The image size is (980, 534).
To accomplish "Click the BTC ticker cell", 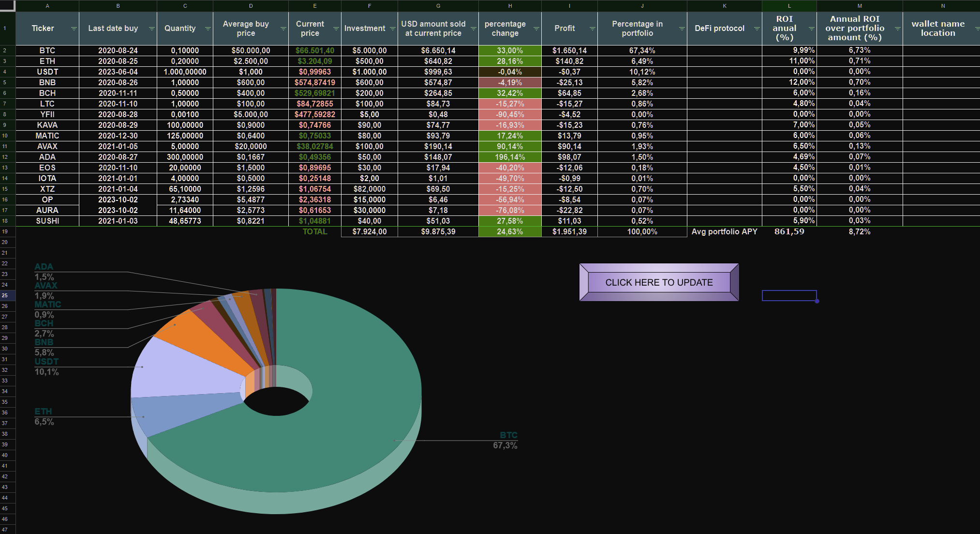I will pyautogui.click(x=47, y=50).
